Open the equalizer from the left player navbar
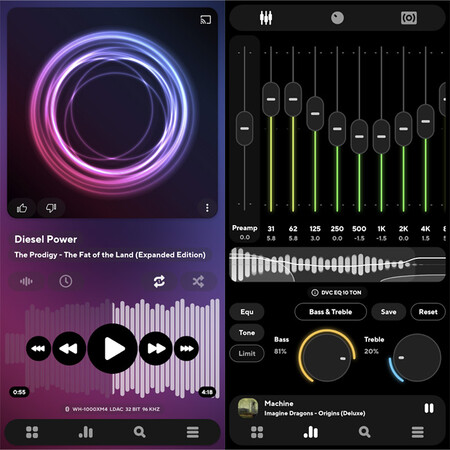Viewport: 450px width, 450px height. 86,432
